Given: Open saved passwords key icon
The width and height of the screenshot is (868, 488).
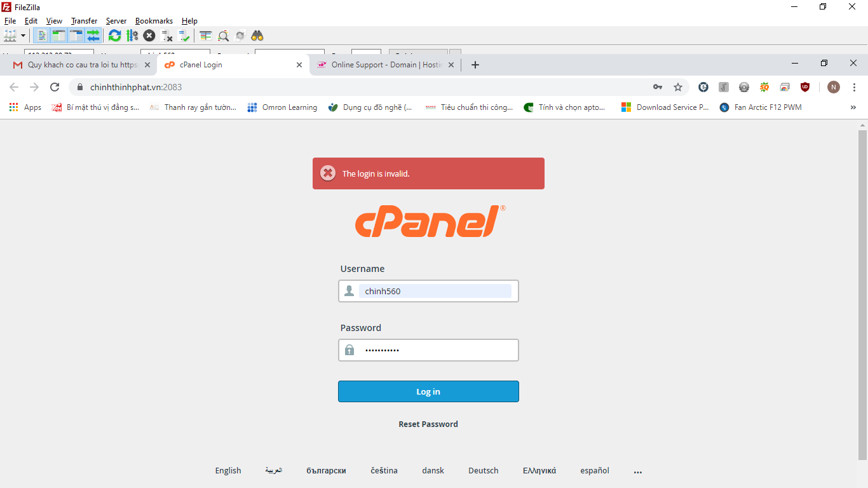Looking at the screenshot, I should click(658, 87).
